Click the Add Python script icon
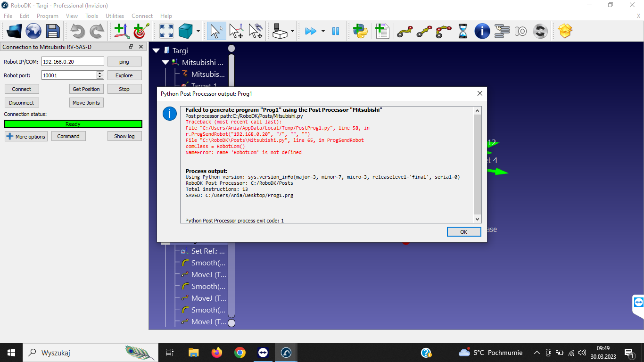The image size is (644, 362). point(361,31)
